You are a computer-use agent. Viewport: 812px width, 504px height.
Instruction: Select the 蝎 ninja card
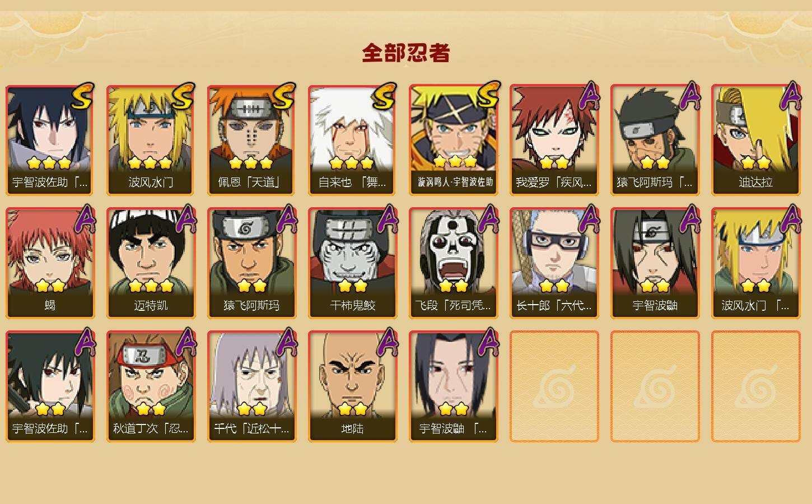tap(50, 263)
